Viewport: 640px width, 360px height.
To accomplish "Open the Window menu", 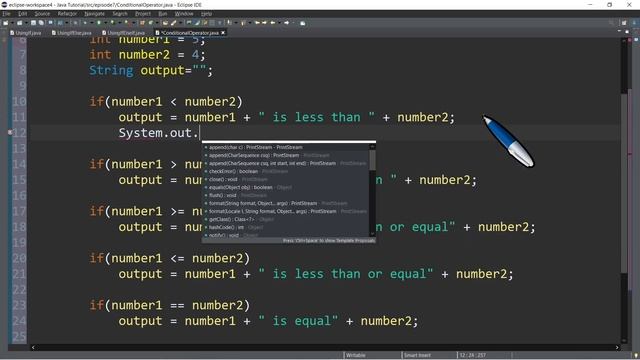I will [x=184, y=13].
